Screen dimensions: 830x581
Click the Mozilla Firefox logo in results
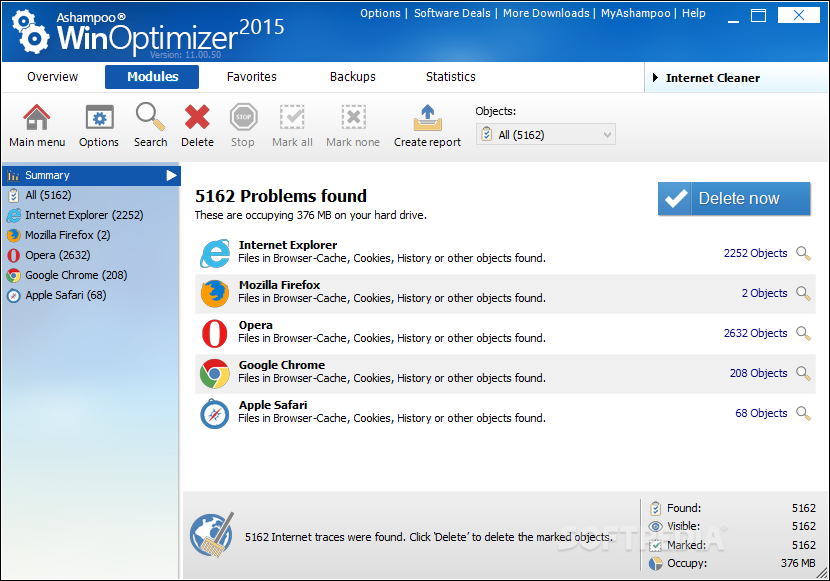(x=215, y=293)
